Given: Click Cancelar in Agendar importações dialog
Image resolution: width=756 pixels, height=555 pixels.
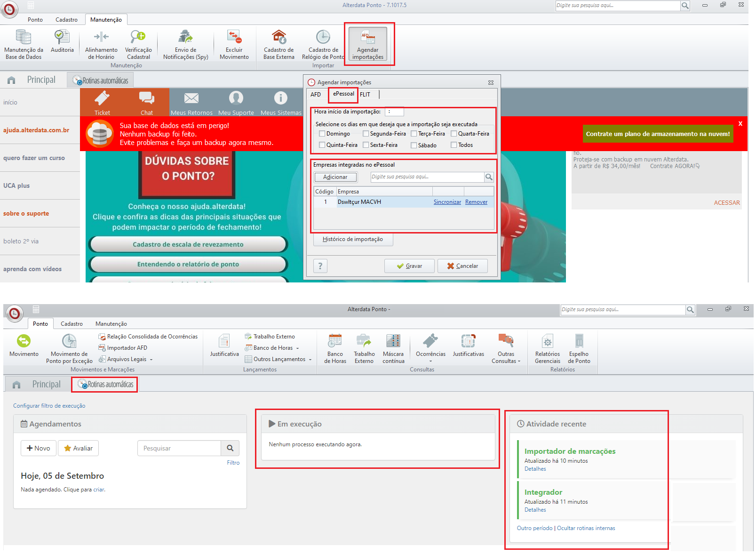Looking at the screenshot, I should pyautogui.click(x=462, y=266).
